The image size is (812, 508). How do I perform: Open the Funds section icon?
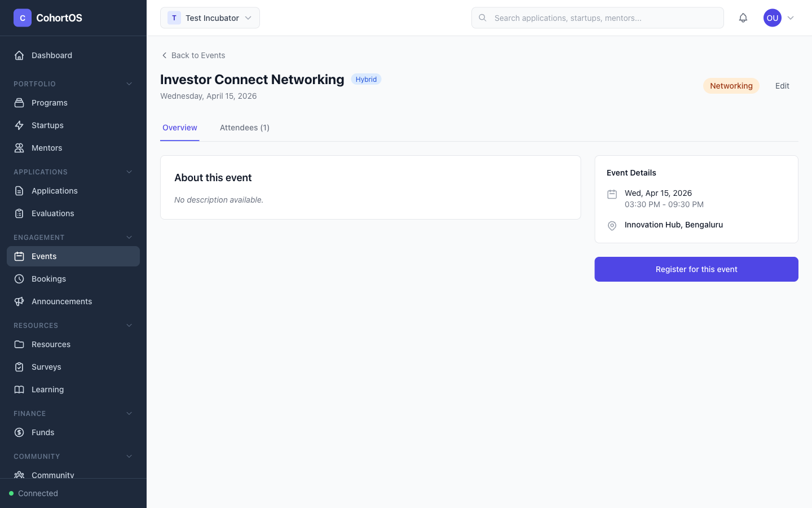(x=19, y=432)
